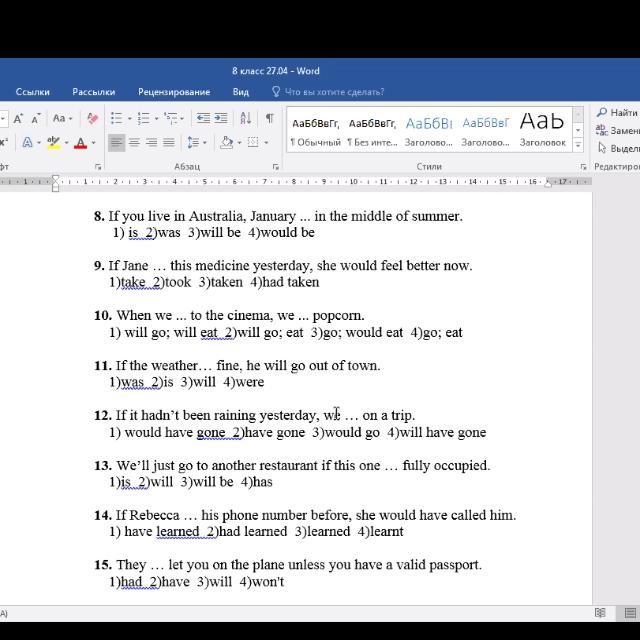
Task: Toggle left text alignment
Action: (x=117, y=143)
